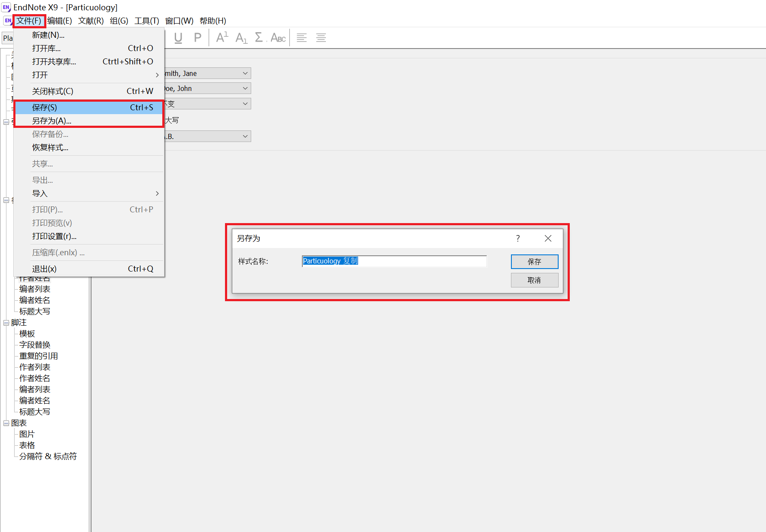
Task: Expand the 导入 submenu
Action: [x=89, y=193]
